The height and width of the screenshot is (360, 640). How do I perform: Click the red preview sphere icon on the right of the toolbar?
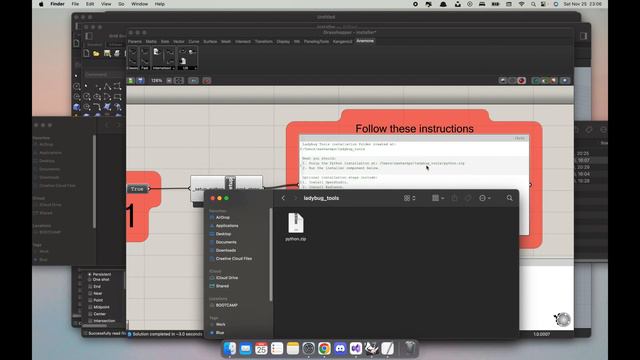521,81
